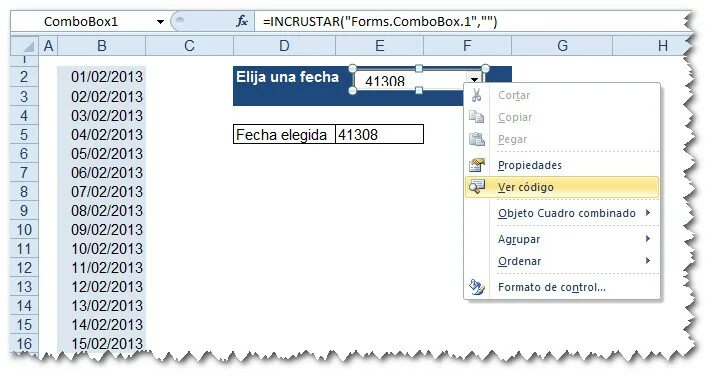The image size is (712, 378).
Task: Select column E header
Action: tap(380, 45)
